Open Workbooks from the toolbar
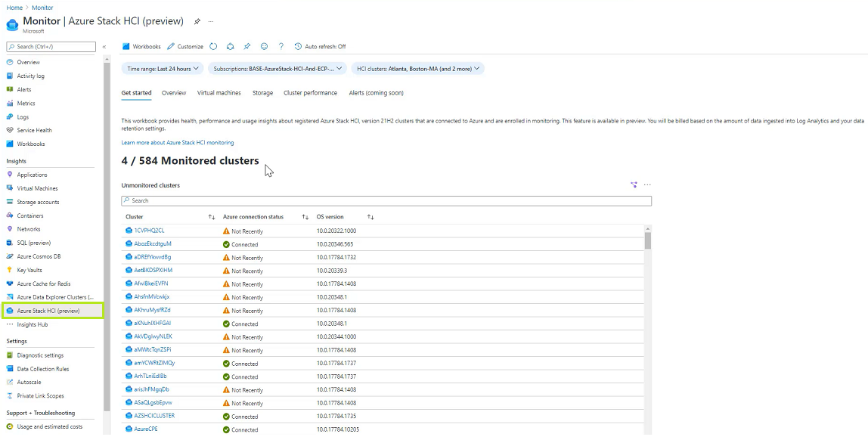Screen dimensions: 868x440 click(141, 46)
